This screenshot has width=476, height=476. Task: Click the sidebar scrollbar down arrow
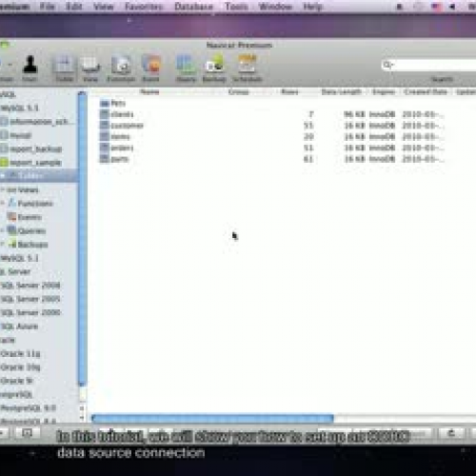coord(82,418)
